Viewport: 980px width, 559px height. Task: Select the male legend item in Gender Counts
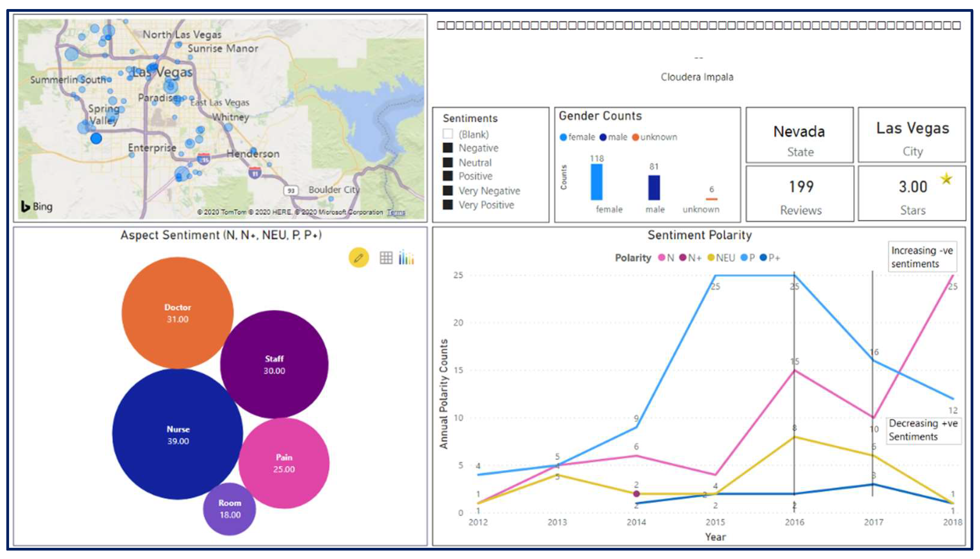point(613,137)
